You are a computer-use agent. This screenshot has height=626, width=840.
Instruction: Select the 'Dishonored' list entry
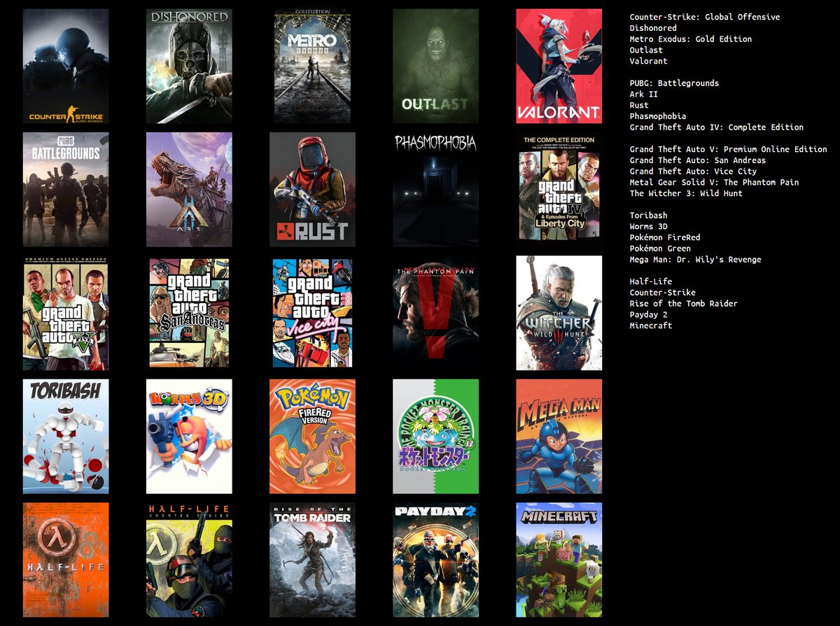pos(653,28)
